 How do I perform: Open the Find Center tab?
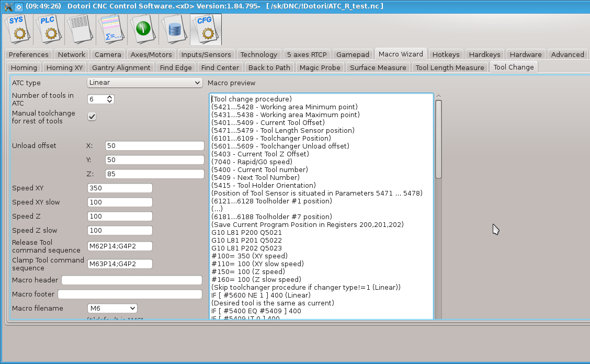[220, 68]
